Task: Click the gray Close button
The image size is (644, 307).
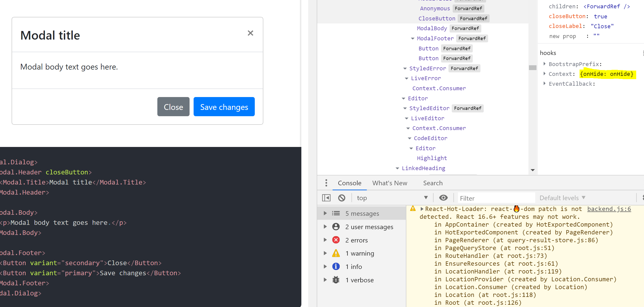Action: pyautogui.click(x=173, y=107)
